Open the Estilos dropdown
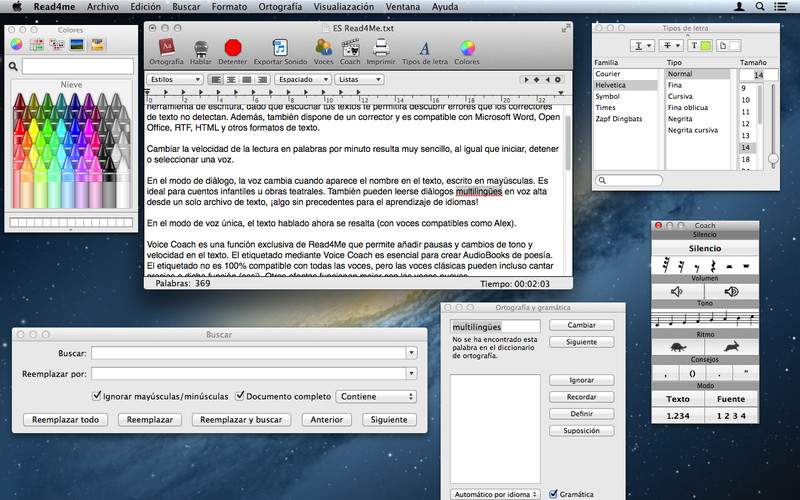This screenshot has height=500, width=800. [x=175, y=79]
